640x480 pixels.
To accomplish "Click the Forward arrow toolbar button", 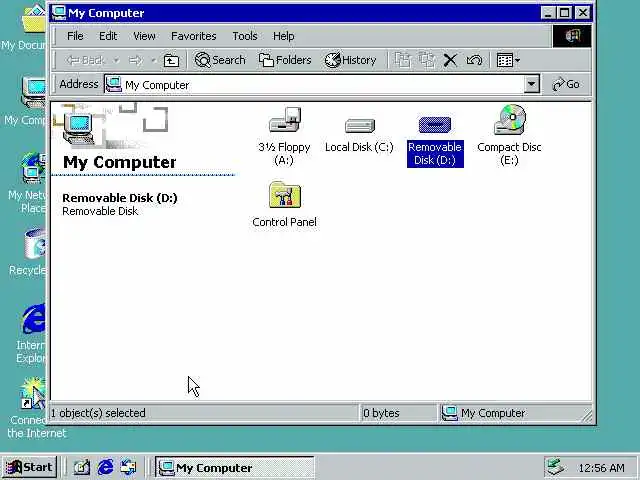I will click(x=136, y=61).
